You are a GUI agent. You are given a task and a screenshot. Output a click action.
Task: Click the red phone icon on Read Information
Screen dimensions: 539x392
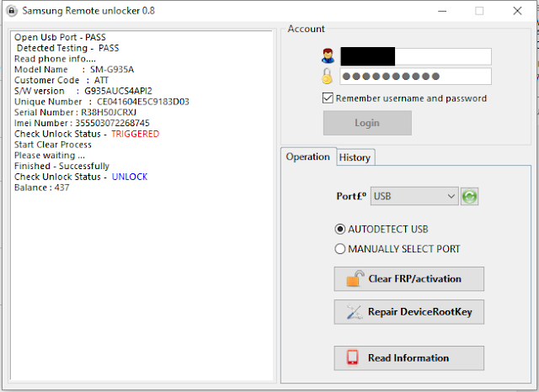tap(352, 358)
